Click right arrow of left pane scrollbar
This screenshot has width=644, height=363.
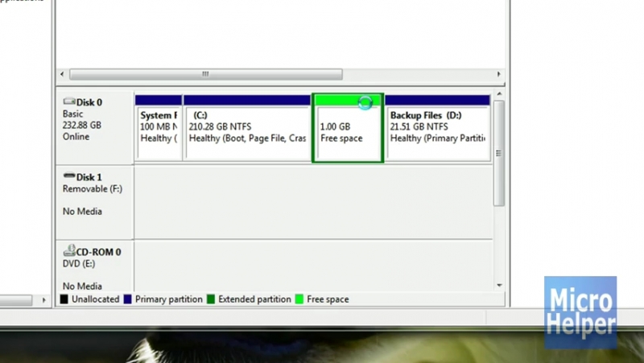(43, 299)
